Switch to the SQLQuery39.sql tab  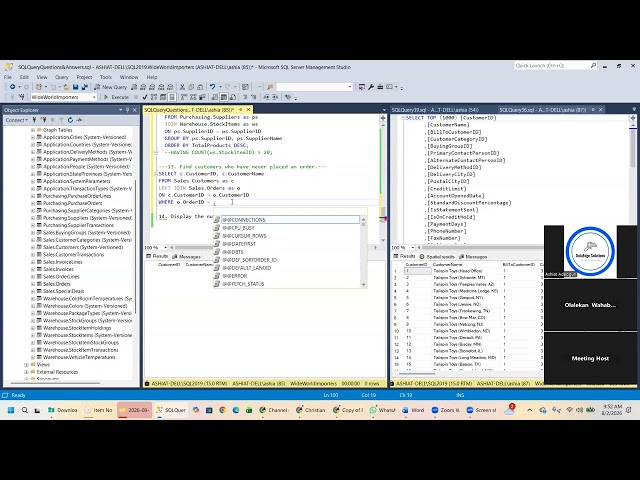435,110
